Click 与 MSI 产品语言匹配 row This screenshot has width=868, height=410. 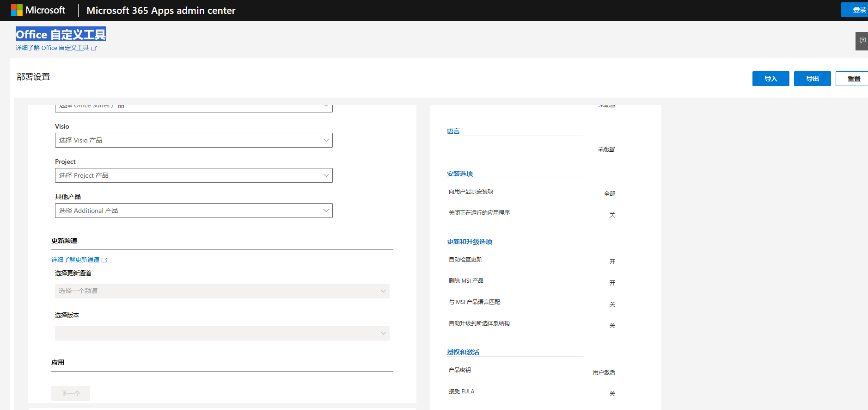click(x=532, y=302)
